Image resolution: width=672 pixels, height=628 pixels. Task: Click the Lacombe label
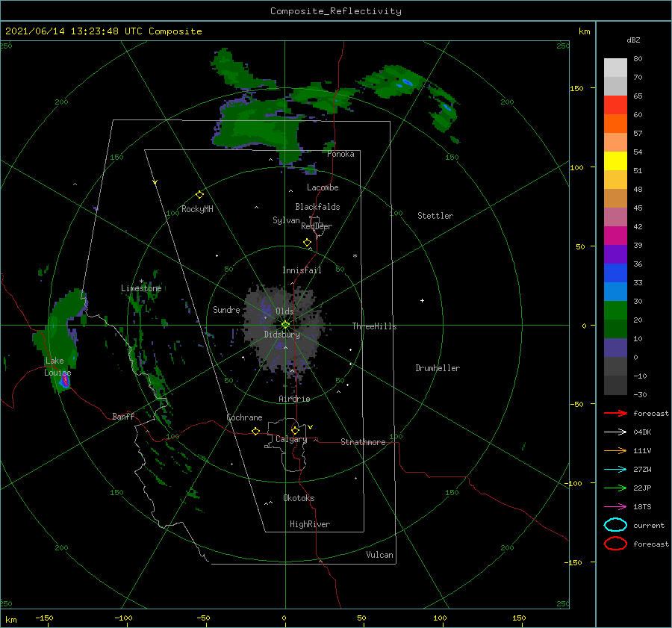coord(323,187)
